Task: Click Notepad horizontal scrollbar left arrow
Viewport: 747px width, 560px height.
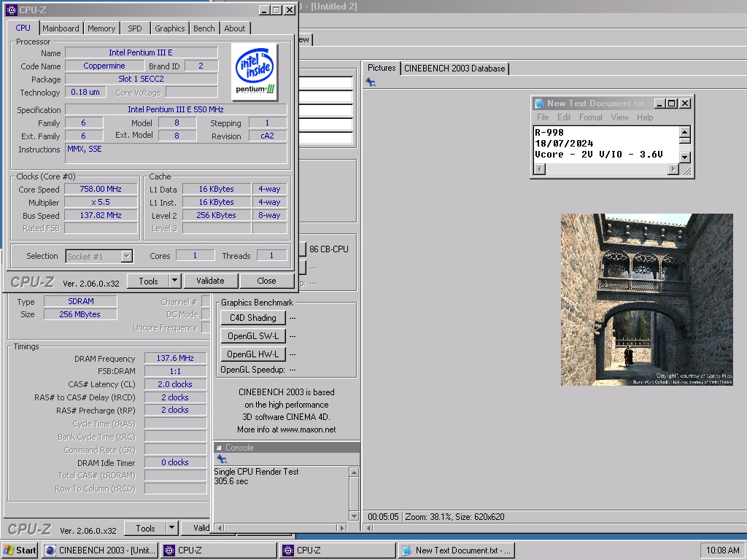Action: tap(539, 168)
